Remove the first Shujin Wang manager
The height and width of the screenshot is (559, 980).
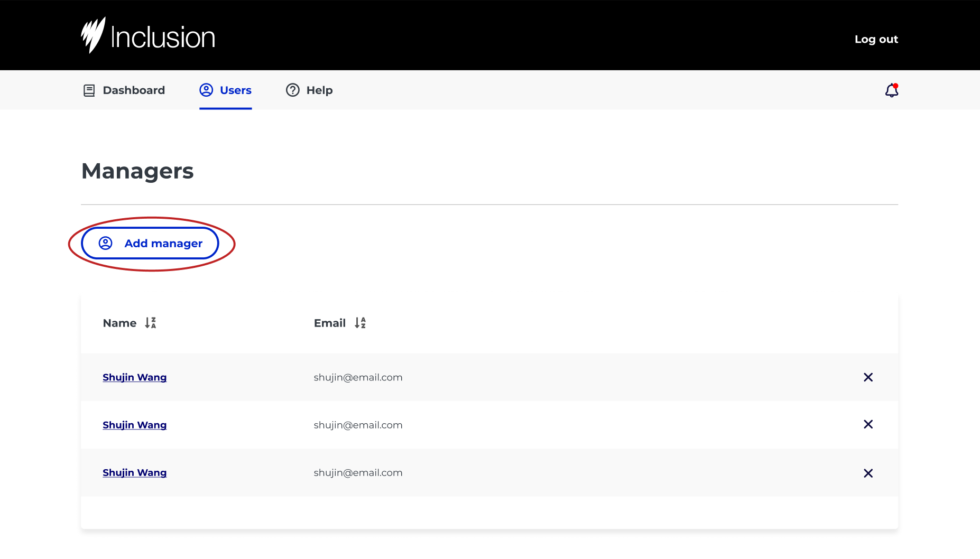coord(868,377)
